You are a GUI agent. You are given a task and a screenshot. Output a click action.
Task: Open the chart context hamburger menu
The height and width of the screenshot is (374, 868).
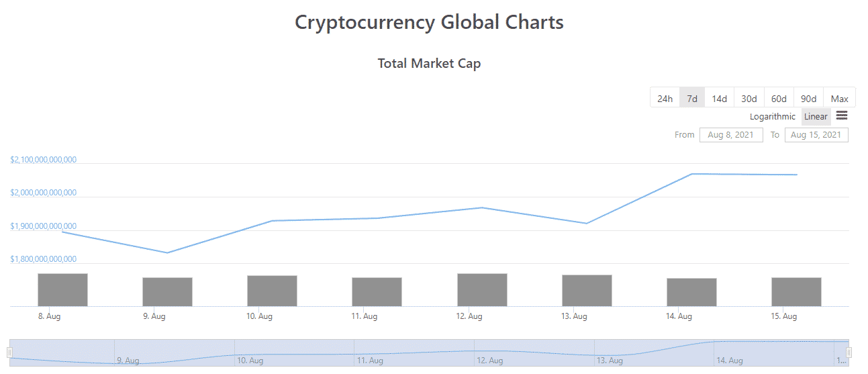tap(841, 116)
